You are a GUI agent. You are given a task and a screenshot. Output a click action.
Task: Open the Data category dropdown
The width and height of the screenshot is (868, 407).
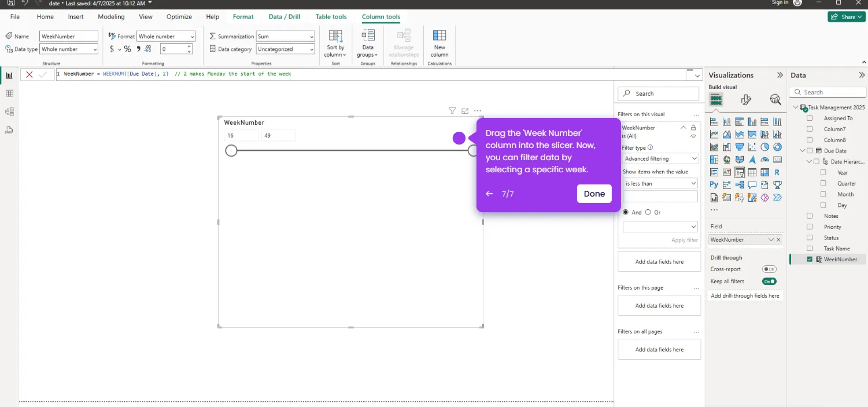point(285,49)
